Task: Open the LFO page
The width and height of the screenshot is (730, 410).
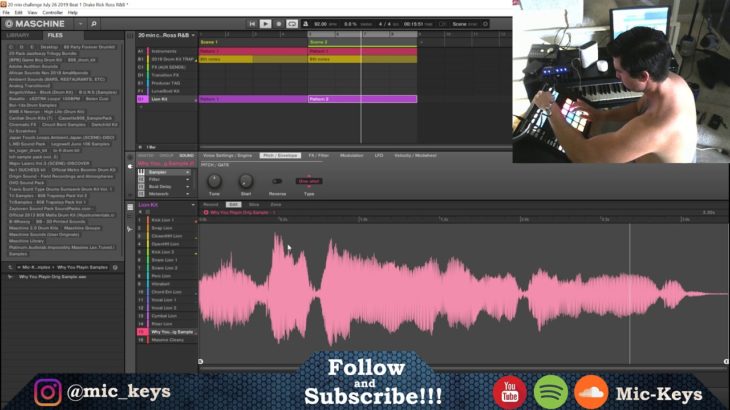Action: pyautogui.click(x=379, y=155)
